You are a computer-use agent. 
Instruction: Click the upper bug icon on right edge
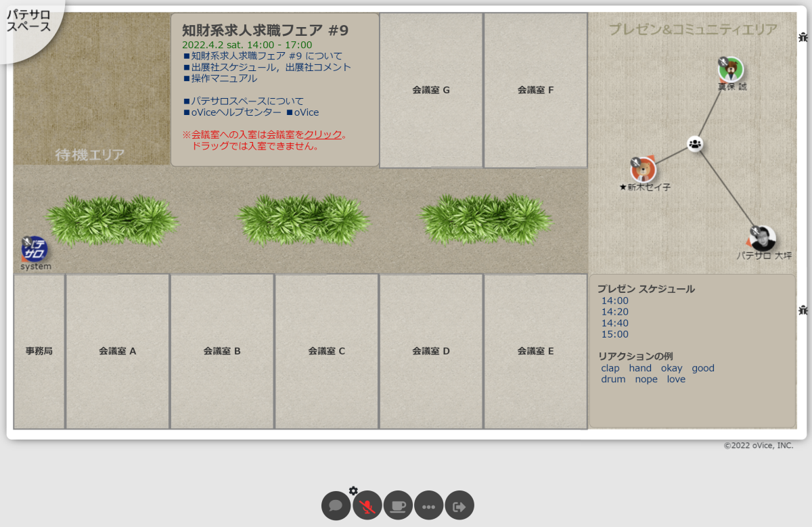click(x=803, y=38)
